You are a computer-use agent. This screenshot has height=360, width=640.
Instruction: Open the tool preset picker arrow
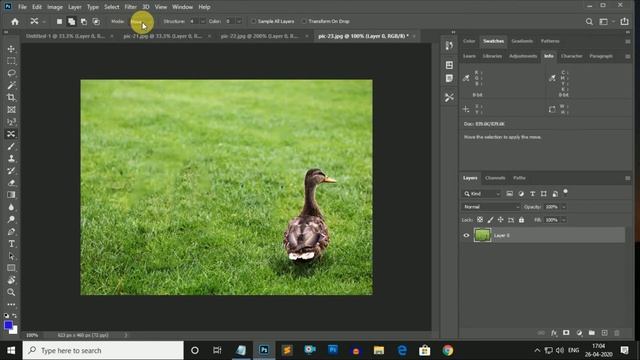(x=44, y=22)
